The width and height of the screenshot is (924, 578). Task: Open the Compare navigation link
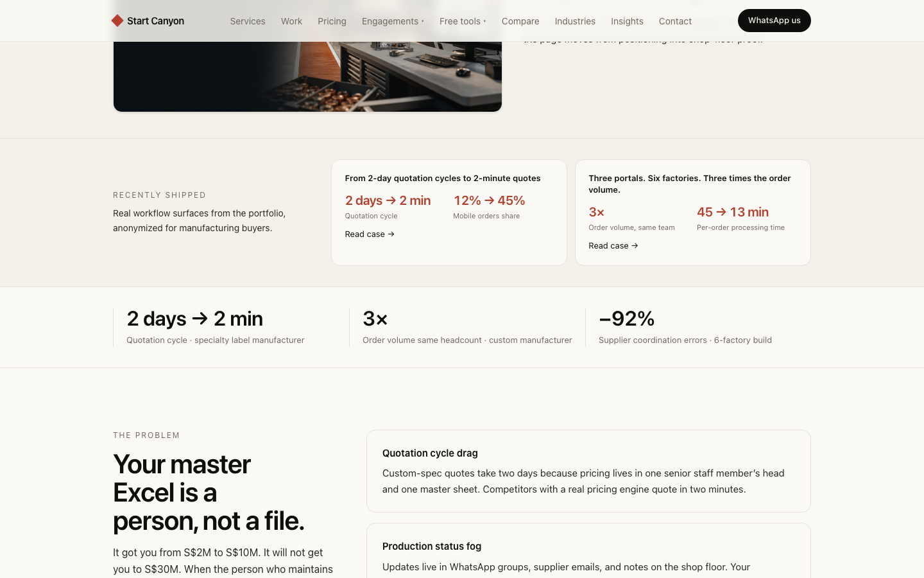tap(520, 21)
